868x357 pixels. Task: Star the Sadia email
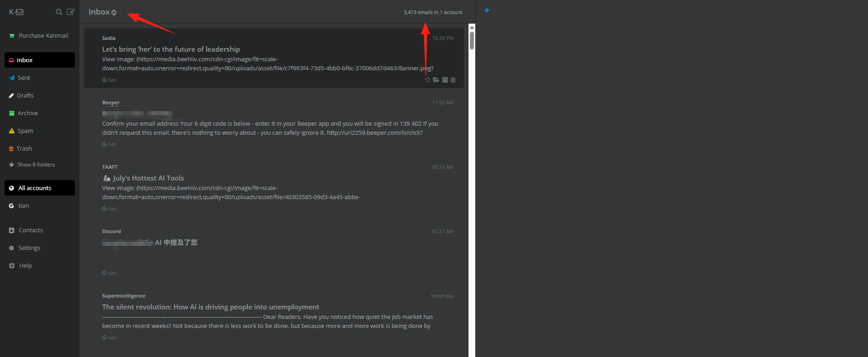427,80
